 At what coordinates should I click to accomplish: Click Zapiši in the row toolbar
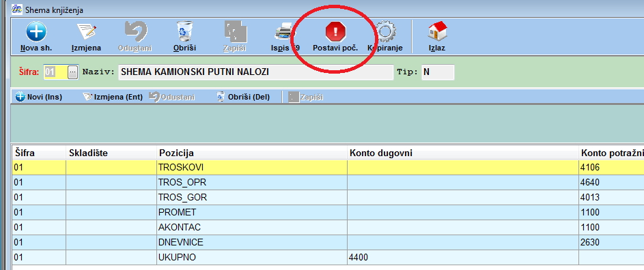click(305, 97)
